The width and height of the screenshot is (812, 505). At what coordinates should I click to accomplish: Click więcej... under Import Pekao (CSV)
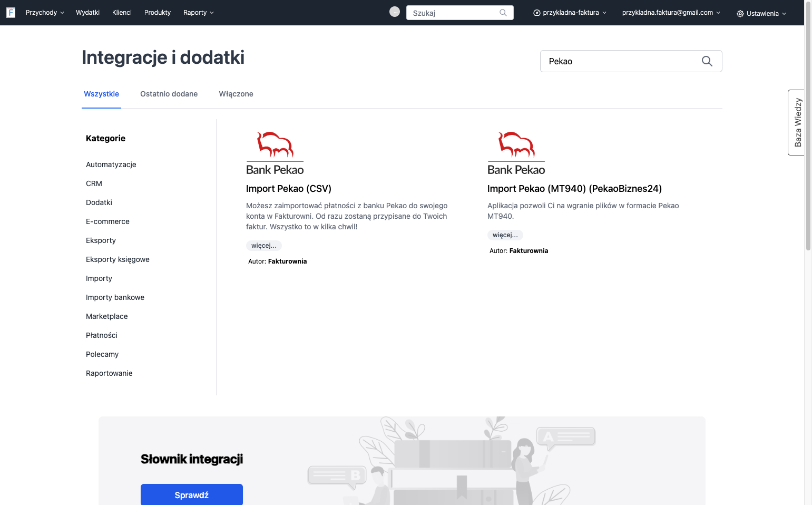tap(264, 246)
